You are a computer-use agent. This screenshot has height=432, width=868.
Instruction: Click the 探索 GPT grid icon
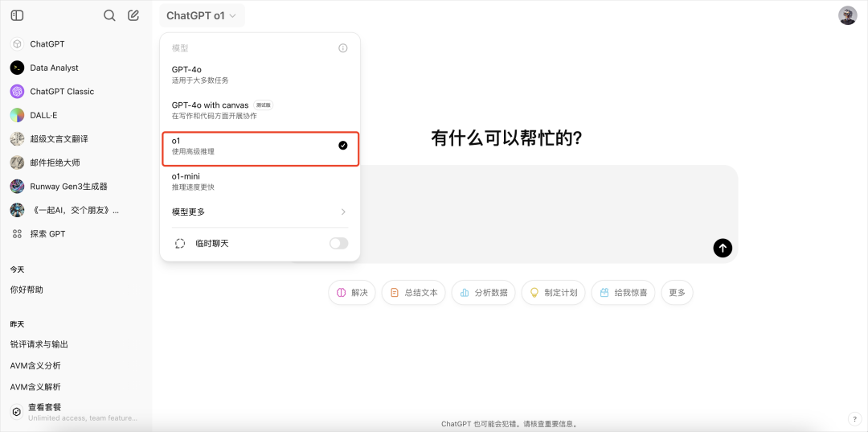(x=17, y=234)
